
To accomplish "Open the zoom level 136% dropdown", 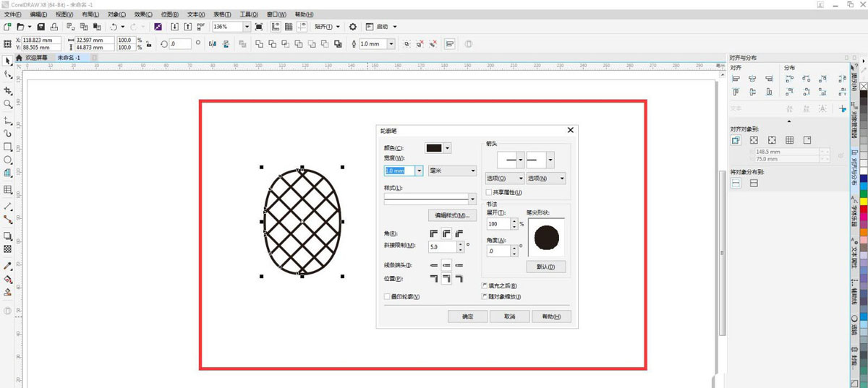I will [247, 27].
